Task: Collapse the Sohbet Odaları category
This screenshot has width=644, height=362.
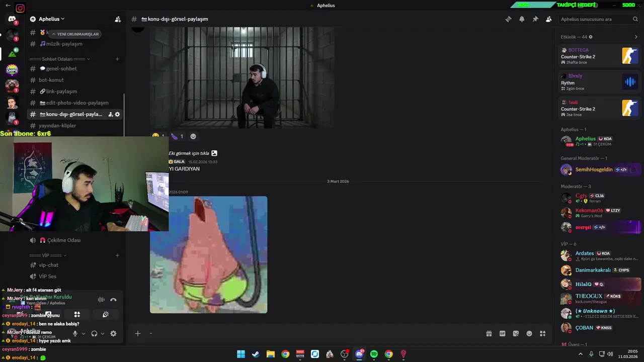Action: click(59, 59)
